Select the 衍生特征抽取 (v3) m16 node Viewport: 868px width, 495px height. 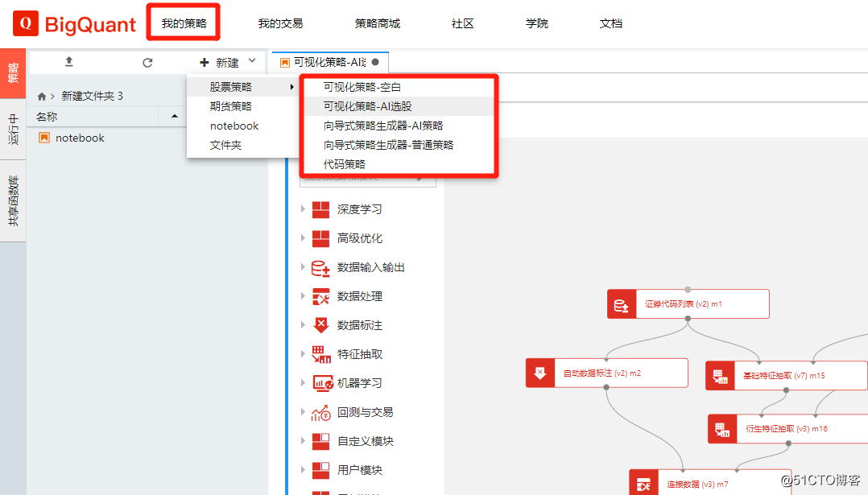(787, 429)
